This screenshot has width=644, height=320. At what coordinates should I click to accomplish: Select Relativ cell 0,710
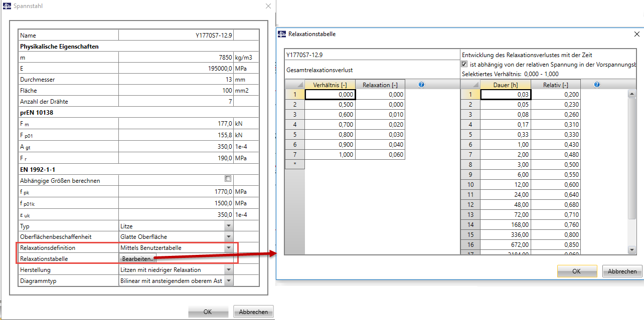point(556,215)
